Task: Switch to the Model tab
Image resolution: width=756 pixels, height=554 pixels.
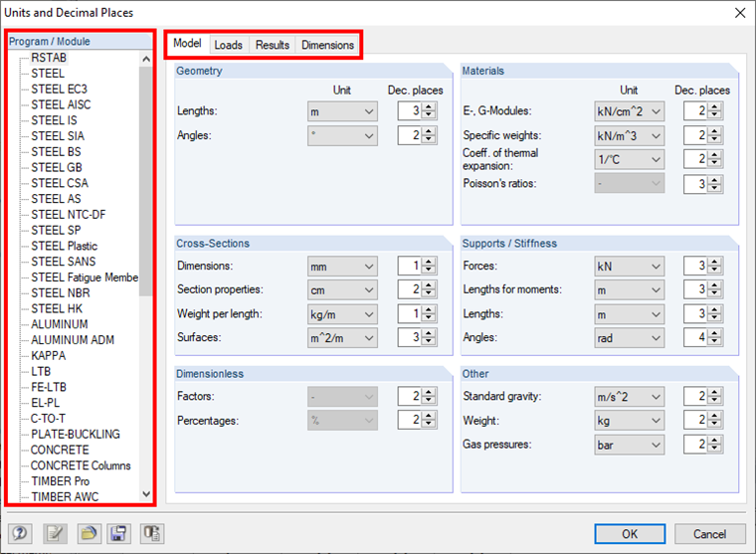Action: (x=187, y=44)
